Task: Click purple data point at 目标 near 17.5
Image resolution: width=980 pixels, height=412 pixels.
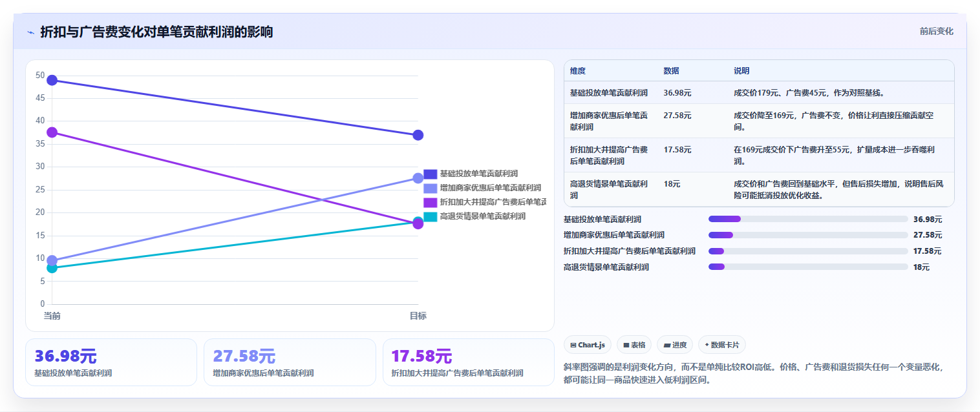Action: pyautogui.click(x=418, y=224)
